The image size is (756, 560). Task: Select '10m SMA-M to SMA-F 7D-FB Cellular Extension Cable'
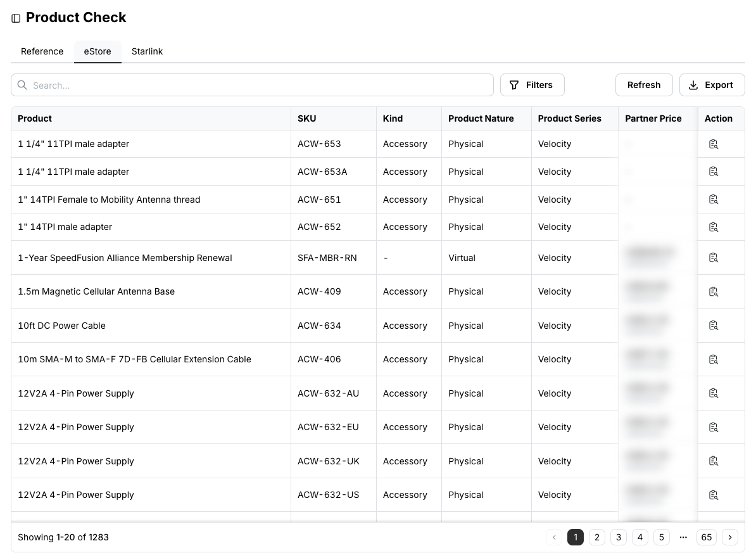click(x=134, y=359)
